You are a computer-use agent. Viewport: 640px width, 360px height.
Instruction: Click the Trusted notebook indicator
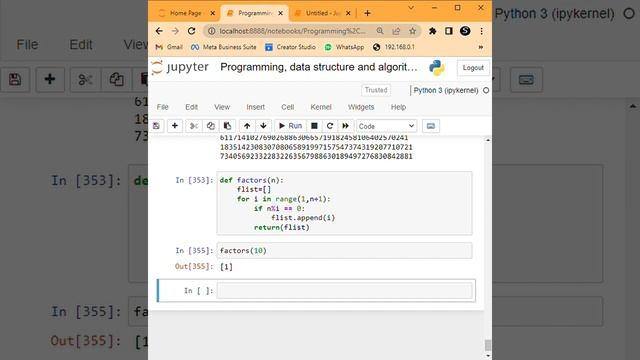pos(376,90)
